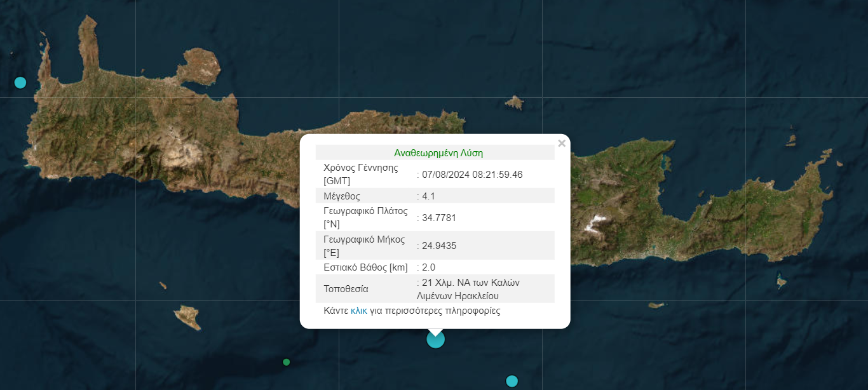Click the large cyan earthquake marker below the popup
Image resolution: width=868 pixels, height=390 pixels.
coord(435,339)
